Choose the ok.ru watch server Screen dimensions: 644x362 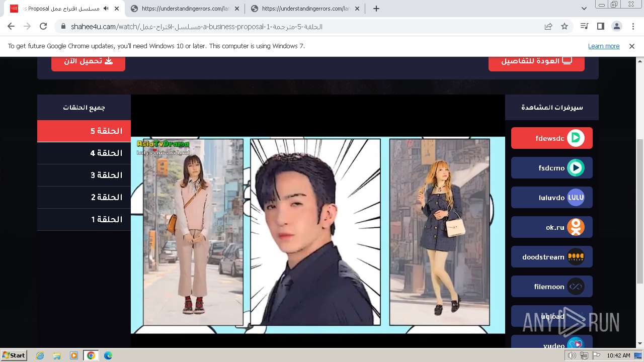(552, 227)
